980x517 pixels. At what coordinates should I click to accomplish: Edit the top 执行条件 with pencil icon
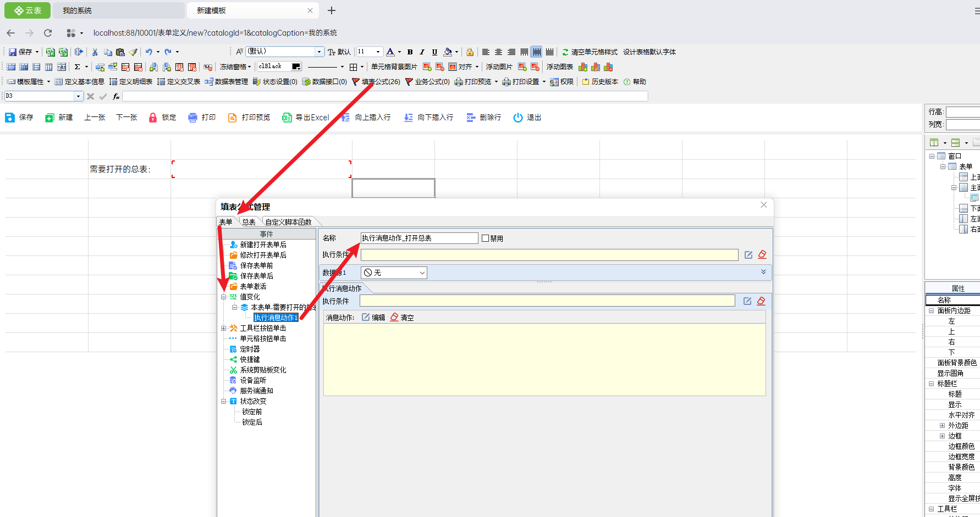click(748, 255)
